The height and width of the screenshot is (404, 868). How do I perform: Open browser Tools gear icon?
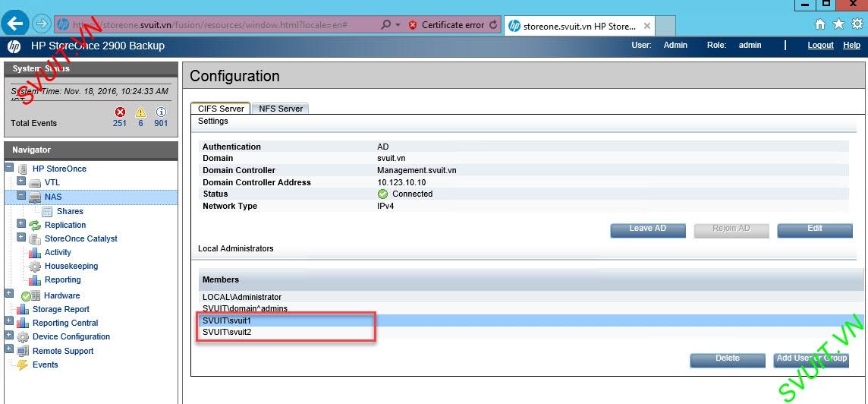click(x=857, y=24)
